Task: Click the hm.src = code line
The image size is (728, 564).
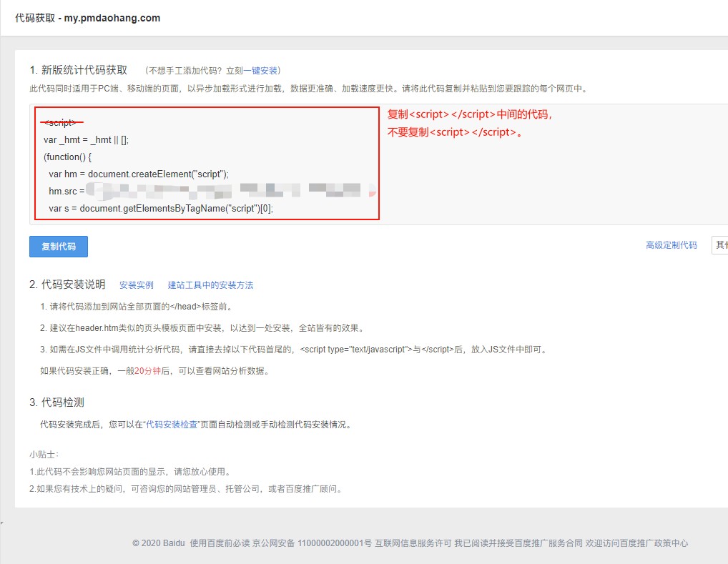Action: pyautogui.click(x=212, y=191)
